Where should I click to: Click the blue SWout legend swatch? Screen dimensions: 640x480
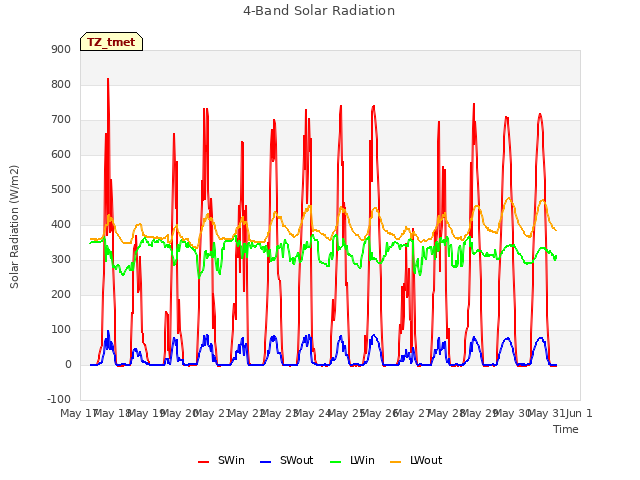pyautogui.click(x=265, y=462)
